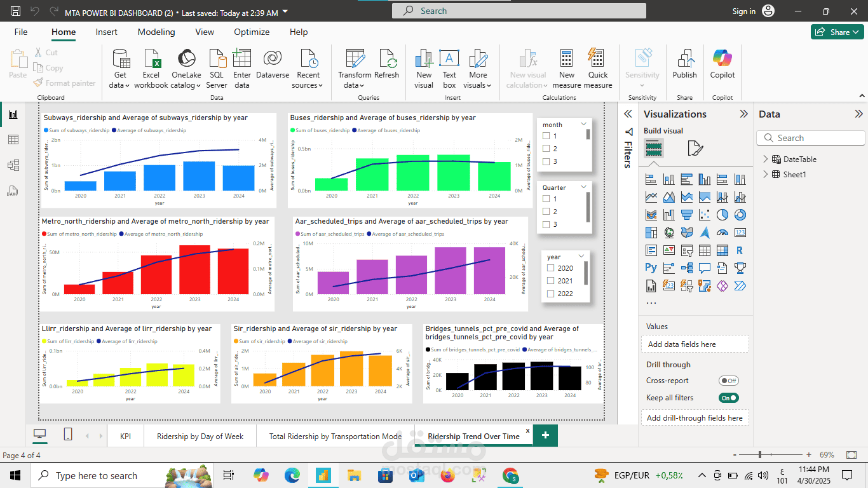
Task: Tick year 2022 in year slicer
Action: (551, 294)
